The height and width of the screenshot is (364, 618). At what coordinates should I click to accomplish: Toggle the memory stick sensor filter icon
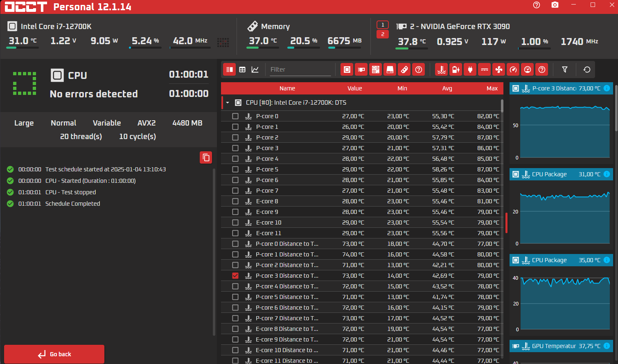click(404, 70)
